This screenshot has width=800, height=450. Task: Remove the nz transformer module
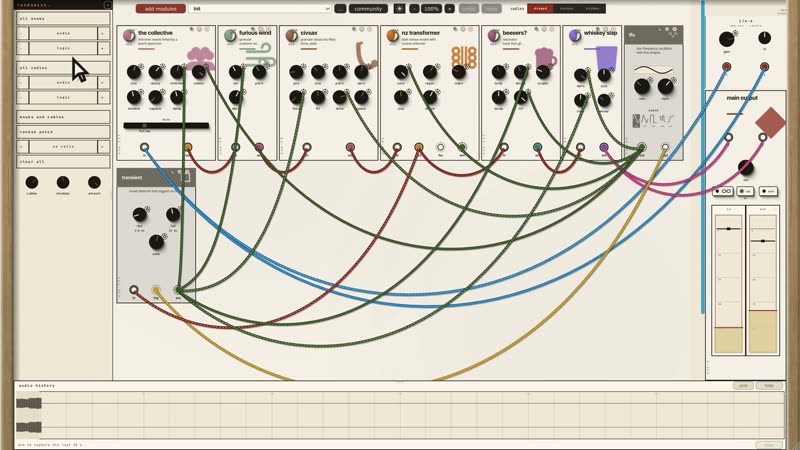[470, 30]
